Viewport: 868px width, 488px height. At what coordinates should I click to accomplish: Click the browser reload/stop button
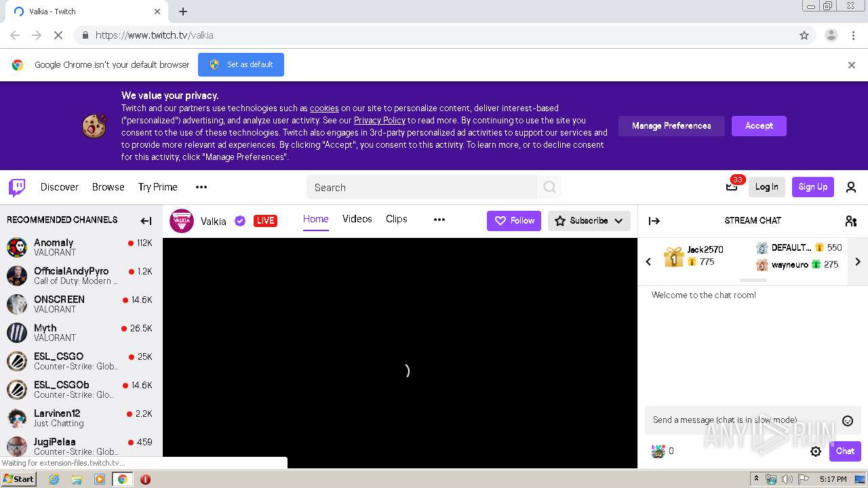[x=58, y=35]
